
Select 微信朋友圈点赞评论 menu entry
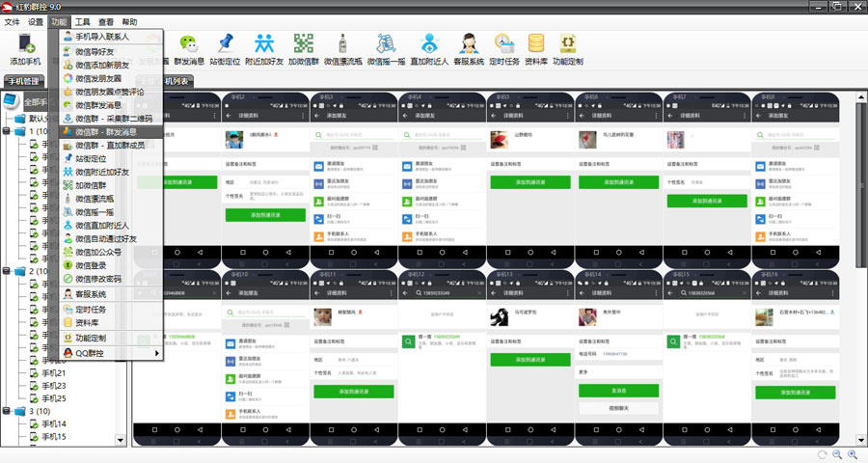click(x=111, y=92)
